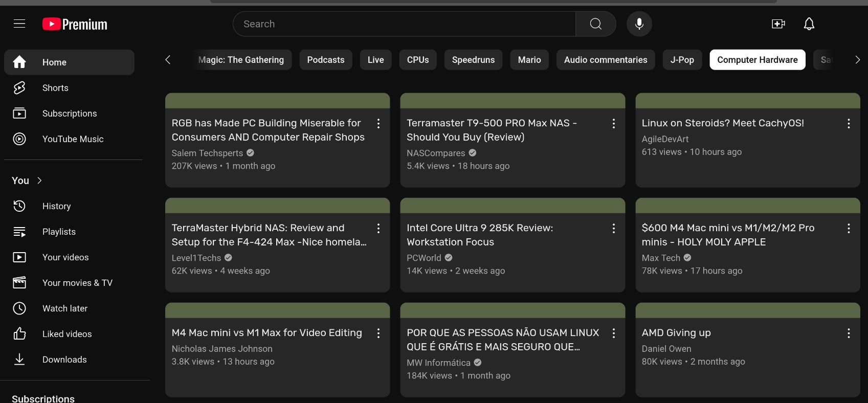Image resolution: width=868 pixels, height=403 pixels.
Task: Open the MW Informática channel
Action: point(438,363)
